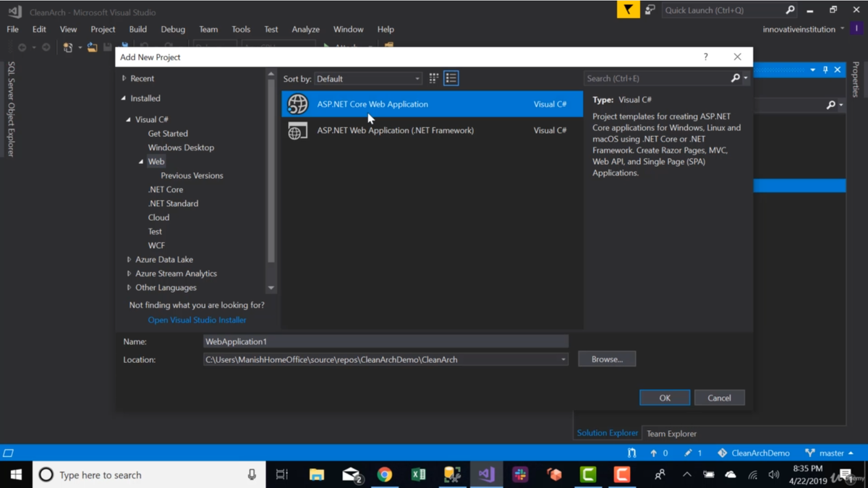
Task: Click in the Windows taskbar search box
Action: (148, 475)
